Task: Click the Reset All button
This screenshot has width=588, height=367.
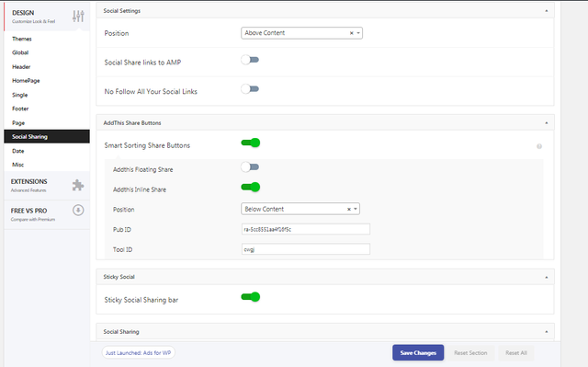Action: pos(516,352)
